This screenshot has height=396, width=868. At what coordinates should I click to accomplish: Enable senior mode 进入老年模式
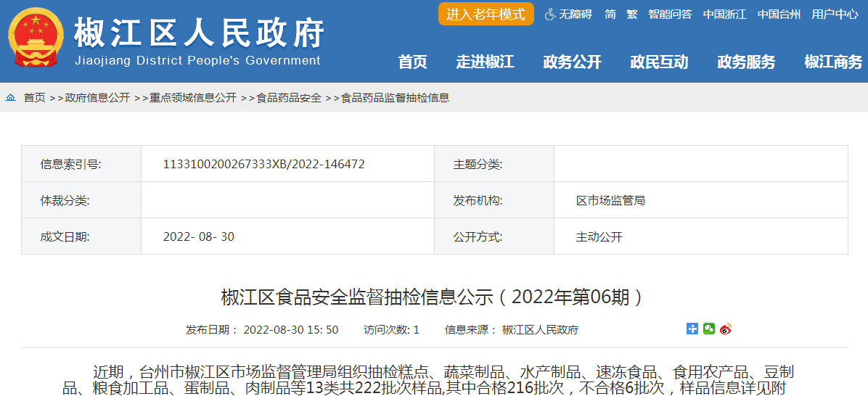click(486, 14)
